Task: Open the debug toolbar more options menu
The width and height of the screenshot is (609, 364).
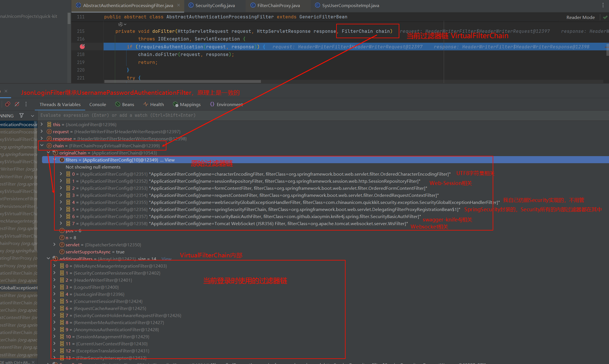Action: 26,104
